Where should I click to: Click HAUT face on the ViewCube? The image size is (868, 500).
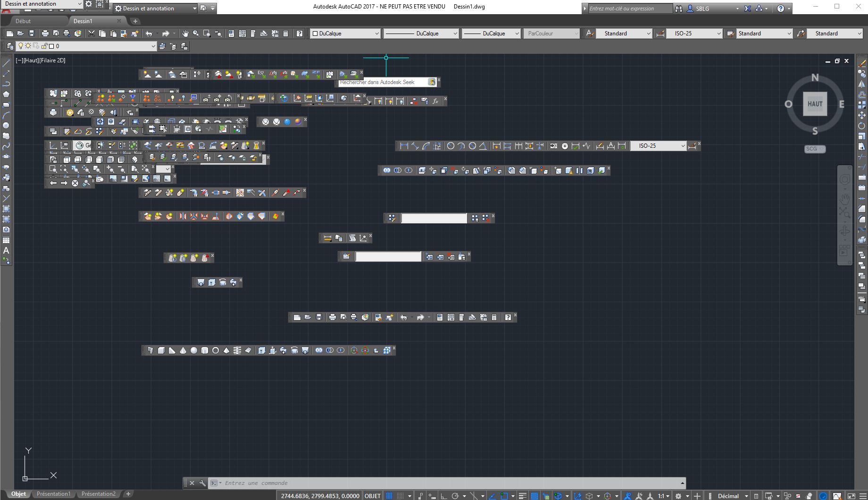coord(815,104)
